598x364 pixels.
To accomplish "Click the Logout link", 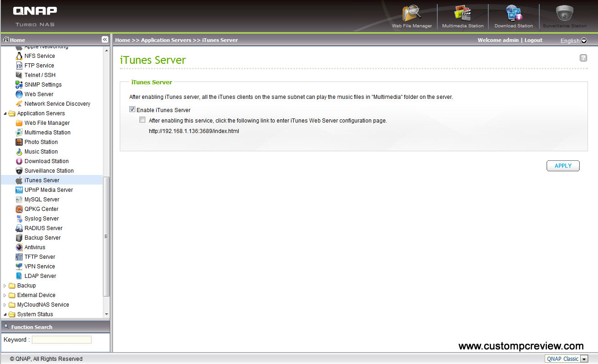I will click(x=533, y=40).
